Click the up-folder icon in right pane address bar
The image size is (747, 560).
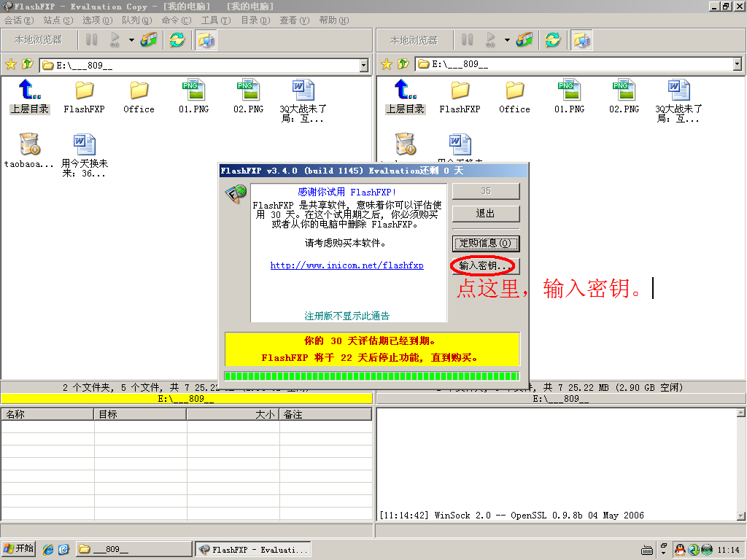coord(403,65)
